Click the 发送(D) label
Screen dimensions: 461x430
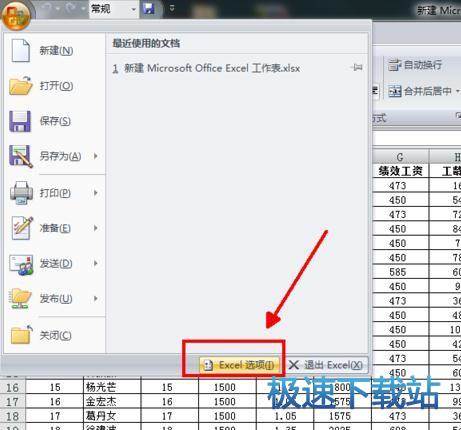pos(56,263)
